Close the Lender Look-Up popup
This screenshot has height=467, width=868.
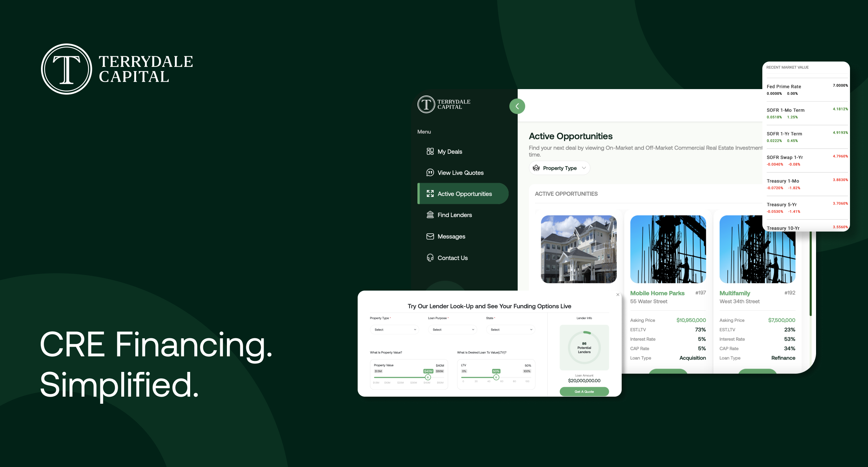click(618, 294)
